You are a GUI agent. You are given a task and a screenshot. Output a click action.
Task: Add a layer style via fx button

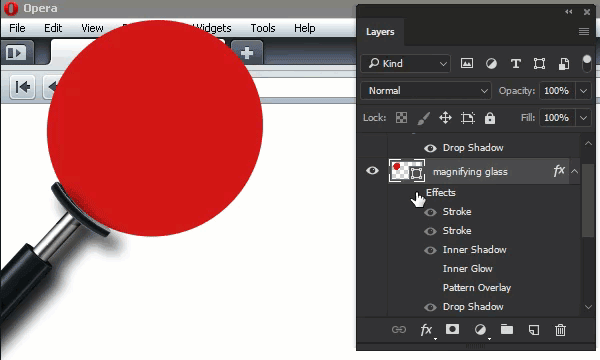(x=427, y=329)
